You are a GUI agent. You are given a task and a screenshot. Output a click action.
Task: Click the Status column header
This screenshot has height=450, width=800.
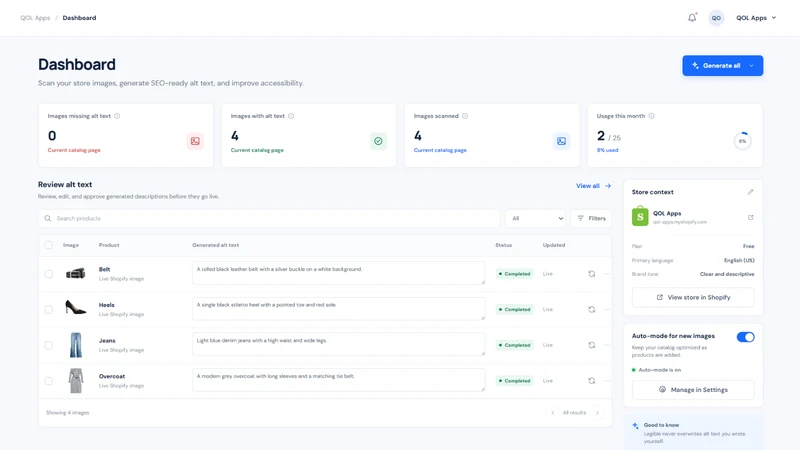(503, 245)
